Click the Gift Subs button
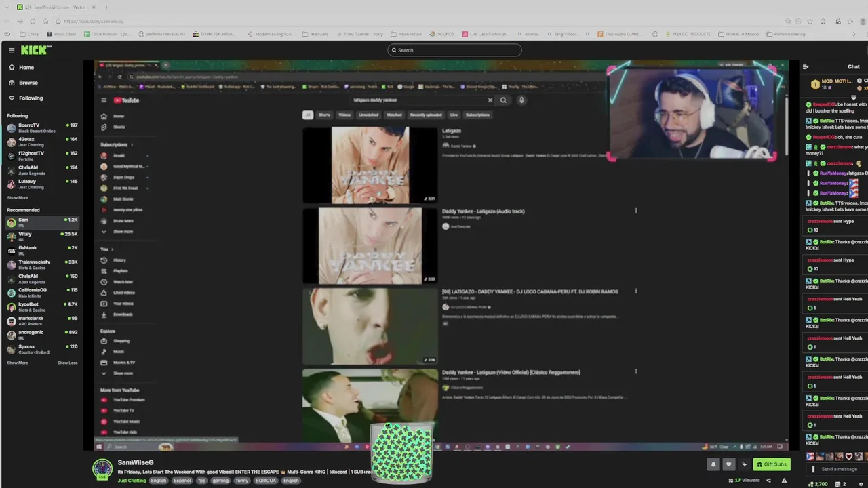868x488 pixels. (772, 464)
